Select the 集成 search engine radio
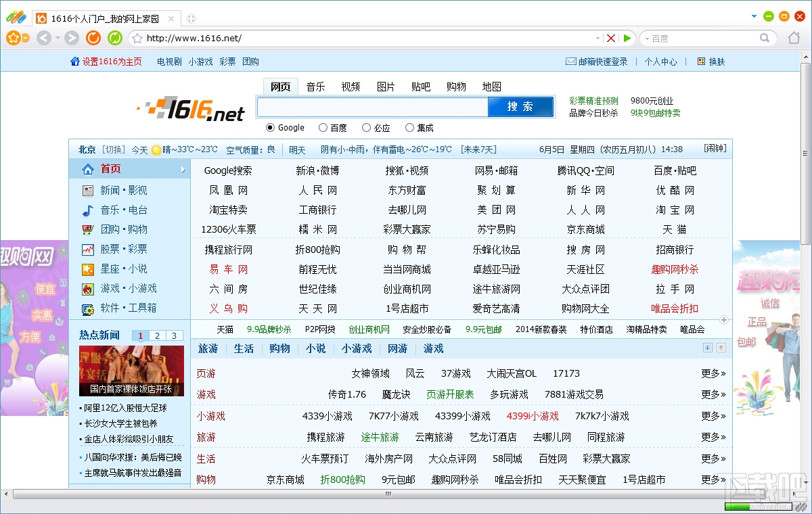812x514 pixels. 409,127
